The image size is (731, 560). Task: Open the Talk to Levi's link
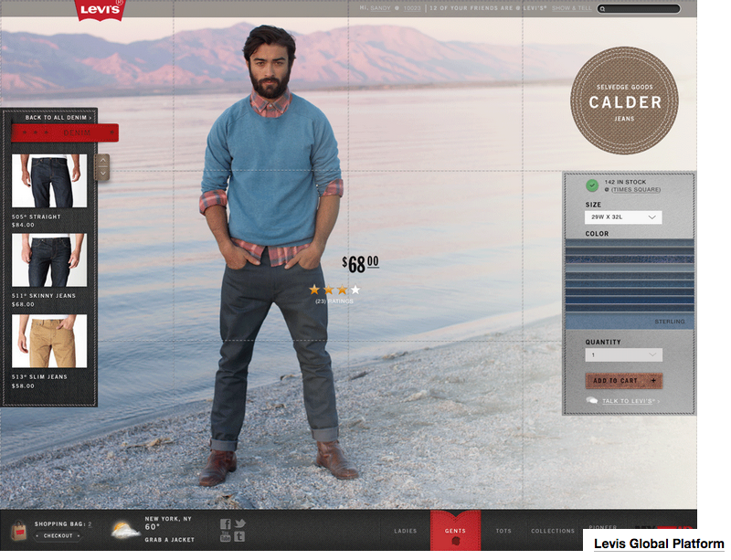tap(629, 401)
